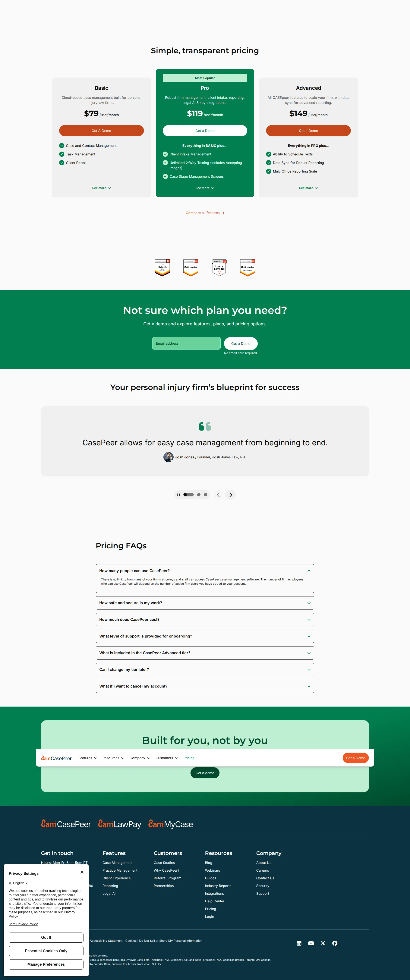Click the previous testimonial arrow
The height and width of the screenshot is (980, 410).
coord(218,494)
